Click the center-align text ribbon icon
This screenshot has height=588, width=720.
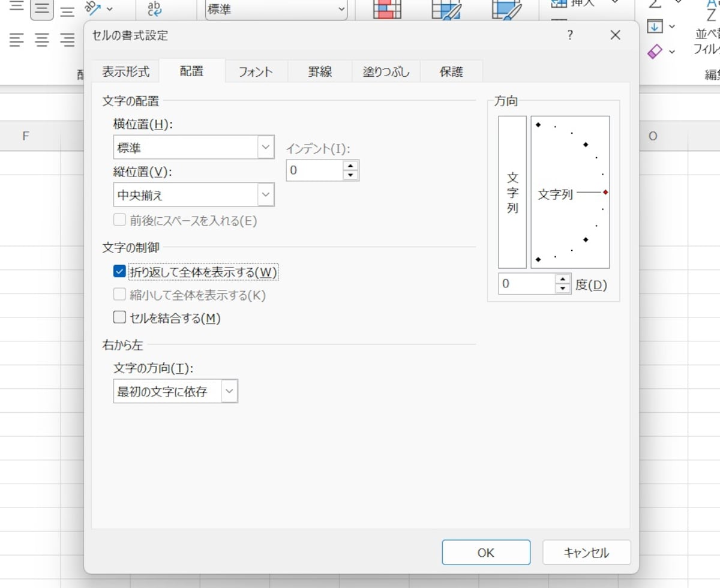tap(41, 40)
